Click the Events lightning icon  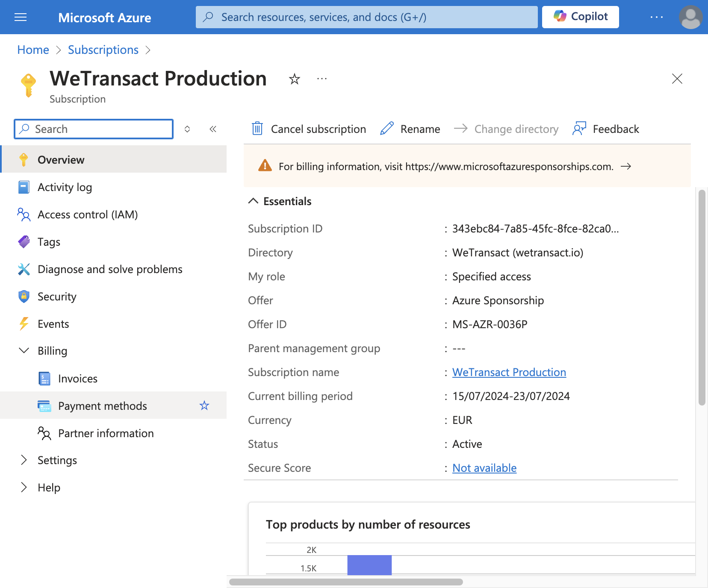[24, 324]
